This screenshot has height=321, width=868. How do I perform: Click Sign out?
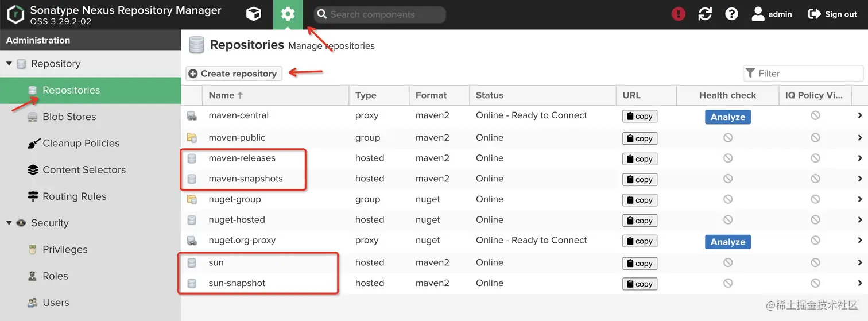click(832, 14)
